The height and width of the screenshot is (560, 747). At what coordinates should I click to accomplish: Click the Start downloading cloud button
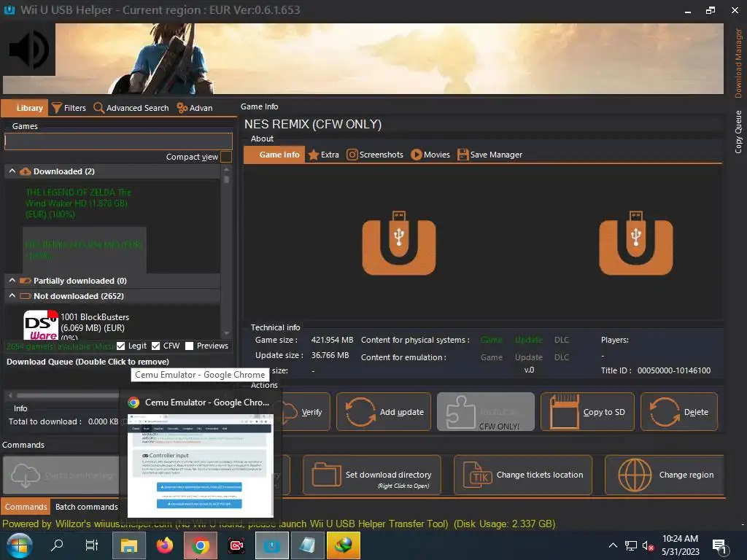[61, 475]
